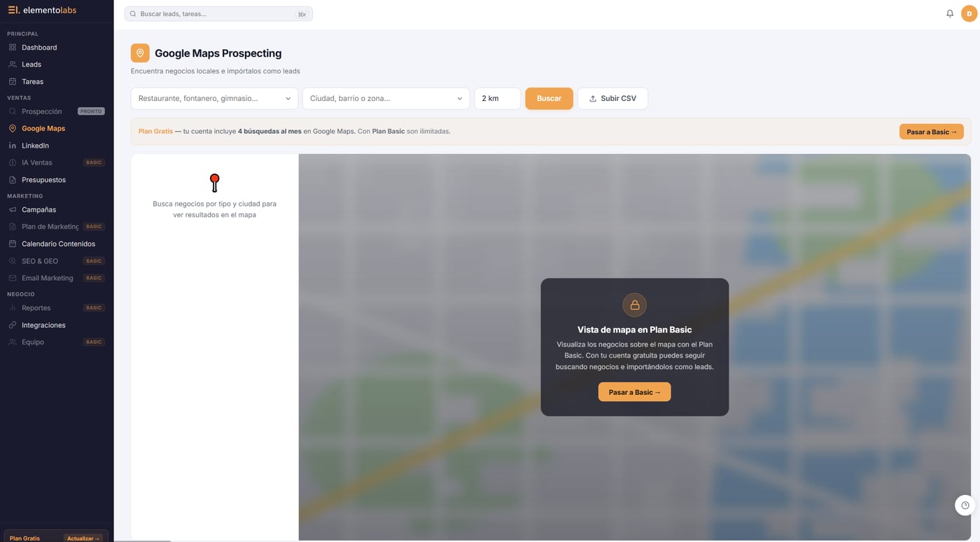Open Leads section
980x542 pixels.
tap(57, 64)
